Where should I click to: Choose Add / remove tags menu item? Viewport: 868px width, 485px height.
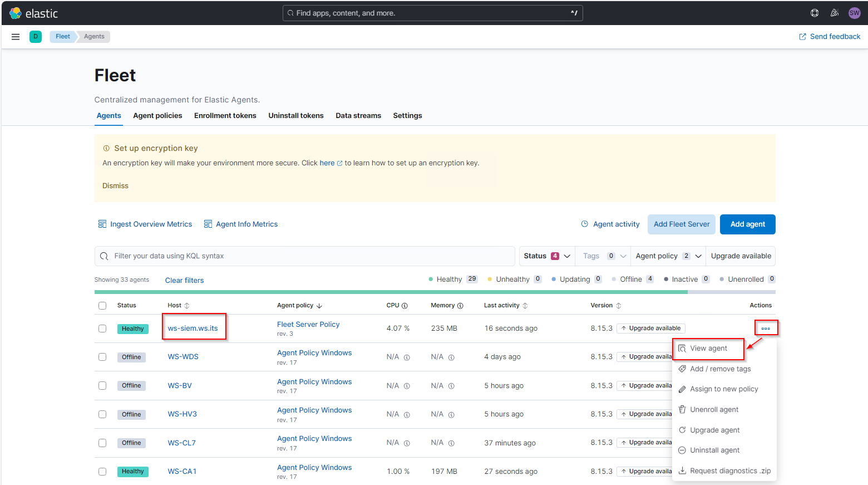(720, 369)
